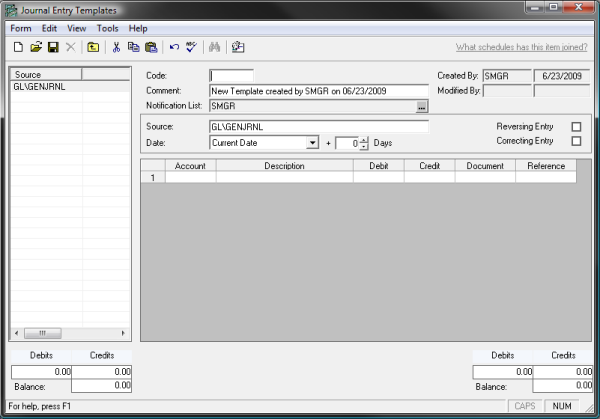Click the New template toolbar icon

click(17, 47)
